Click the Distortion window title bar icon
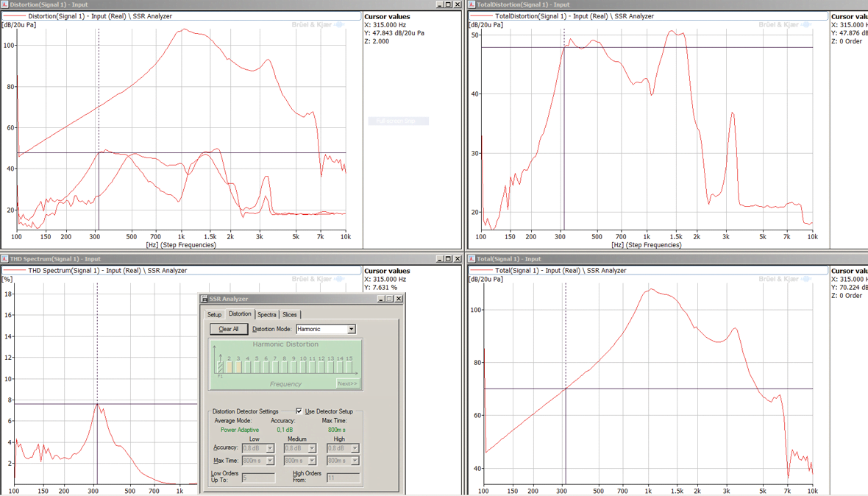Screen dimensions: 868x496 [x=4, y=4]
